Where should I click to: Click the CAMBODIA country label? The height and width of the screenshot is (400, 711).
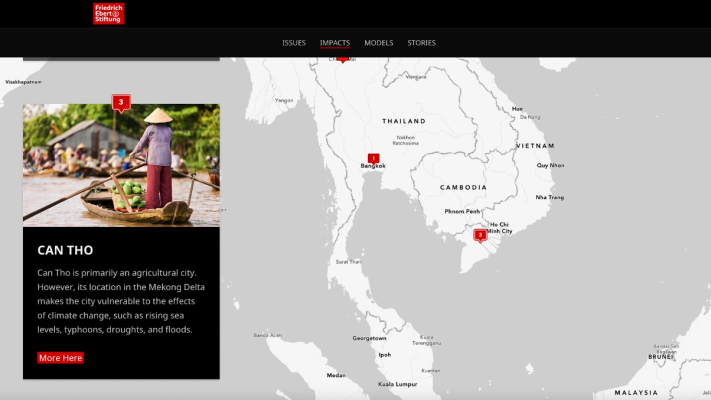tap(463, 187)
